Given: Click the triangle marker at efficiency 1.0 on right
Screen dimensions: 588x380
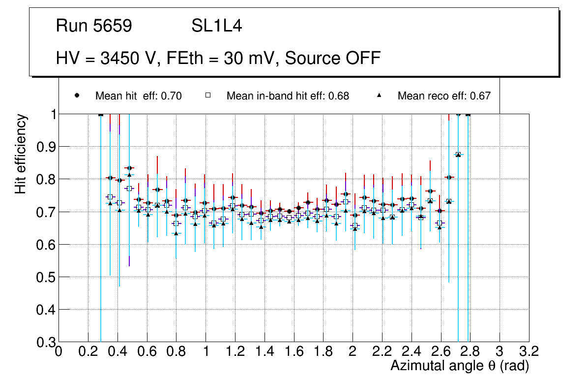Looking at the screenshot, I should (468, 114).
